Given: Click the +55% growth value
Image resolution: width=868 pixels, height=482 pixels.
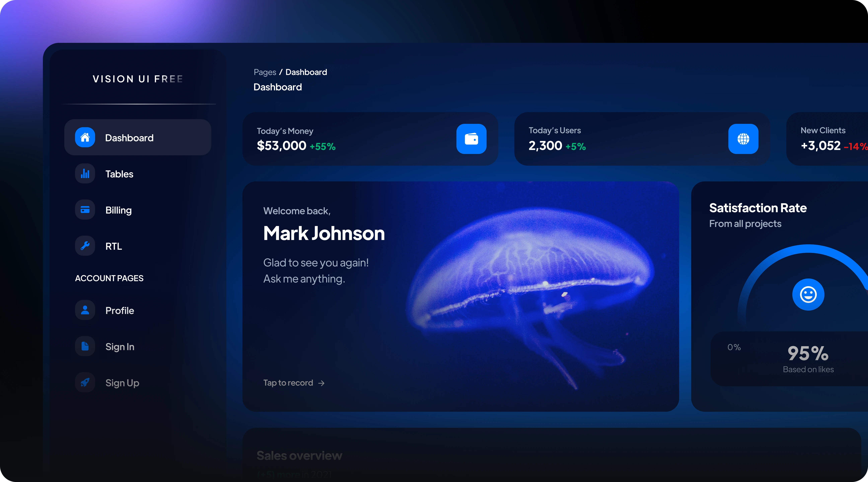Looking at the screenshot, I should 322,146.
